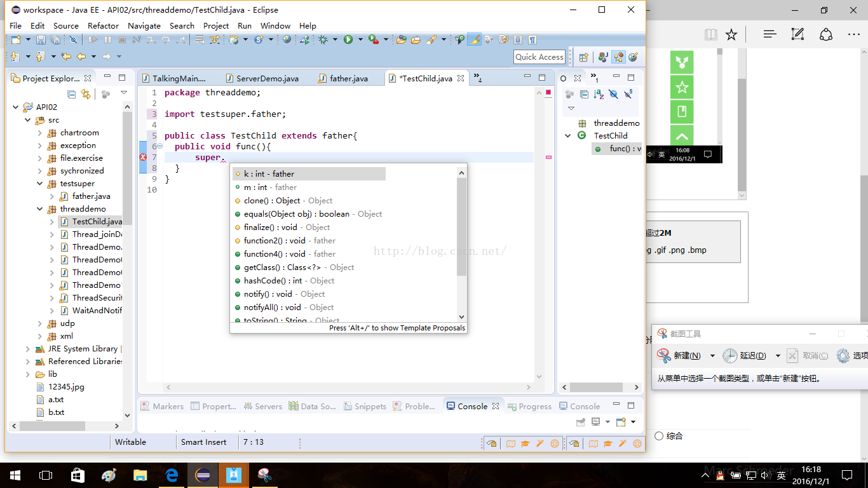This screenshot has height=488, width=868.
Task: Click green up-arrow button on web page
Action: coord(682,136)
